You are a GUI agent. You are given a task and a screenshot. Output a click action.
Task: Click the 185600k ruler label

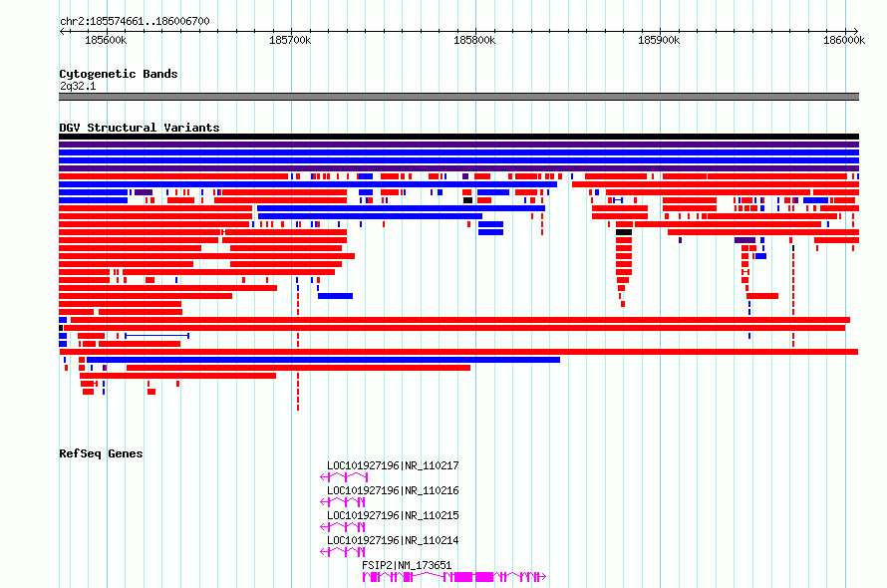pos(106,40)
